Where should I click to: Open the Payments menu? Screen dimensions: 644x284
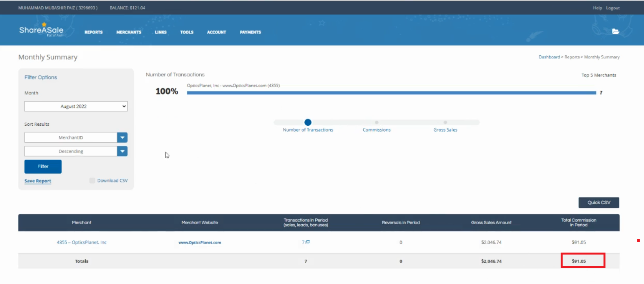(x=250, y=32)
